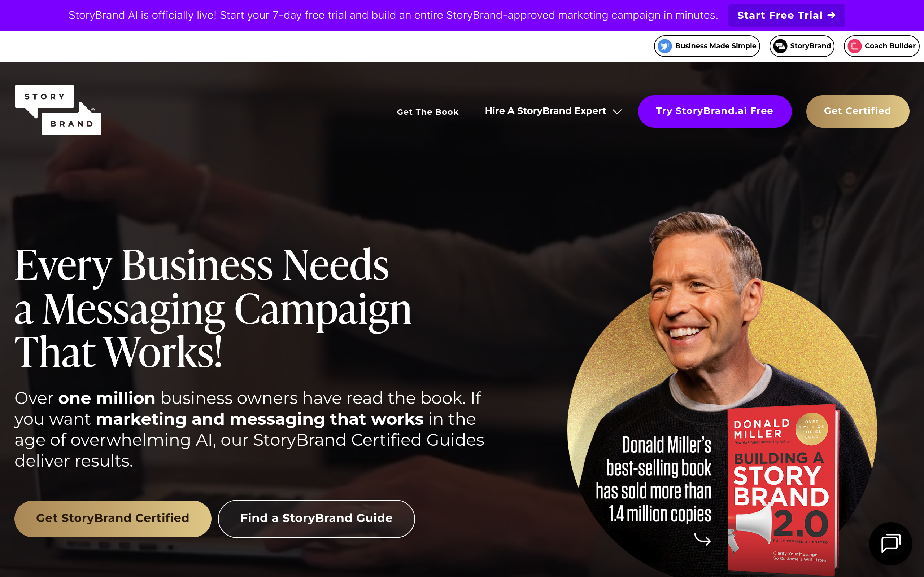The image size is (924, 577).
Task: Click the curved arrow pointing to book
Action: [x=702, y=539]
